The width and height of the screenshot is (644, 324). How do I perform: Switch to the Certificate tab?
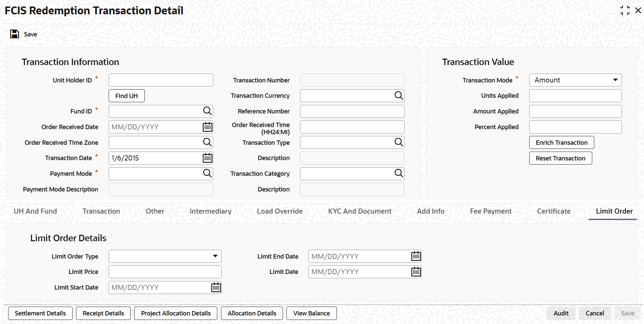point(554,211)
